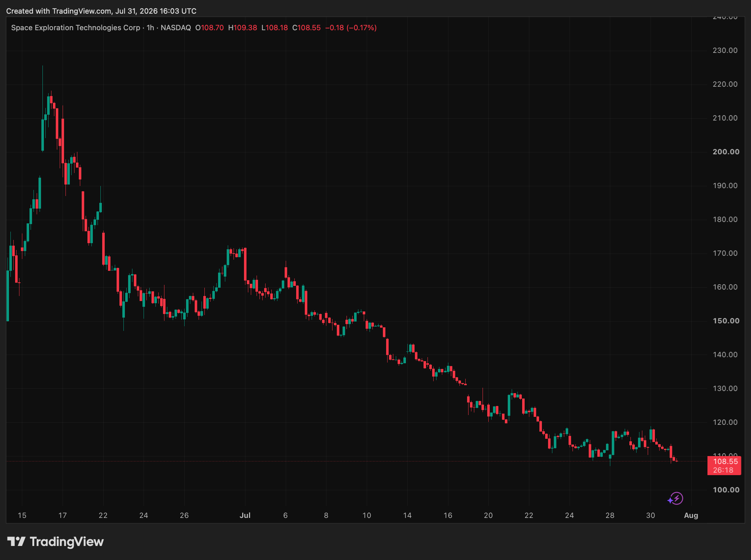Click the 15 date label on time axis
This screenshot has width=751, height=560.
click(x=22, y=515)
